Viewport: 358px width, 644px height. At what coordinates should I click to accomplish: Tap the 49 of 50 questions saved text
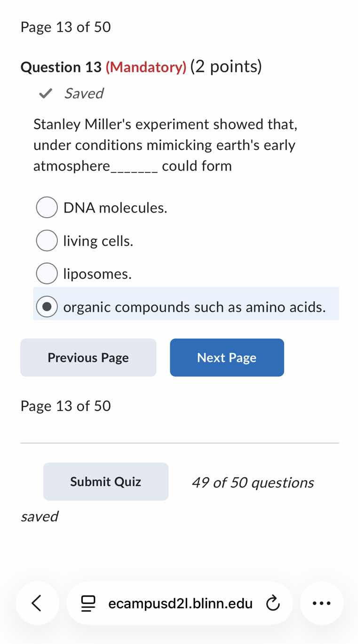coord(253,482)
